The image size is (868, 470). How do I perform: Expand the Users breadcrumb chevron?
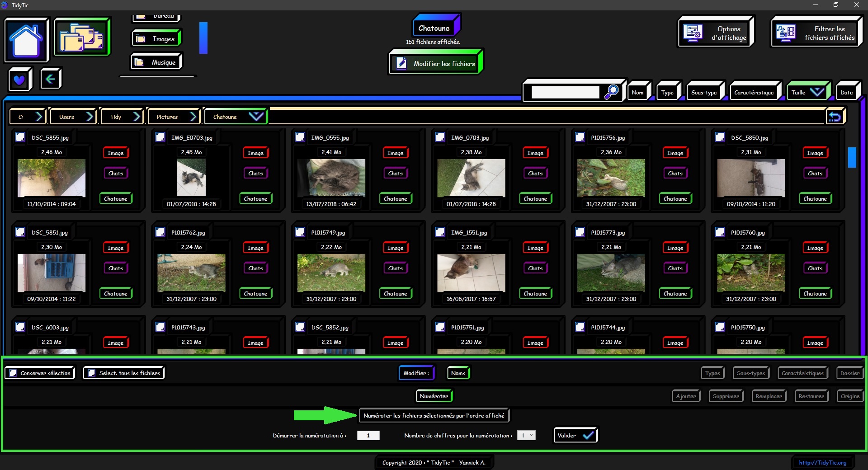(90, 117)
